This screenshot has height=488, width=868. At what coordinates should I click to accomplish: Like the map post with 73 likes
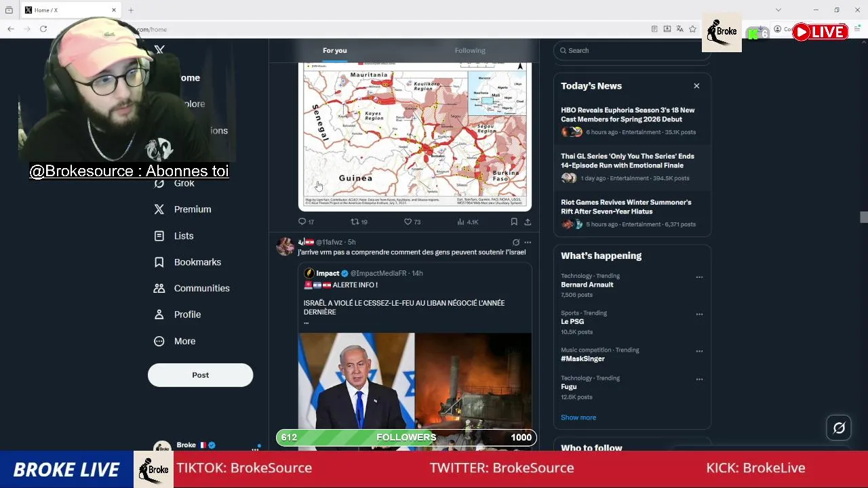(x=412, y=222)
